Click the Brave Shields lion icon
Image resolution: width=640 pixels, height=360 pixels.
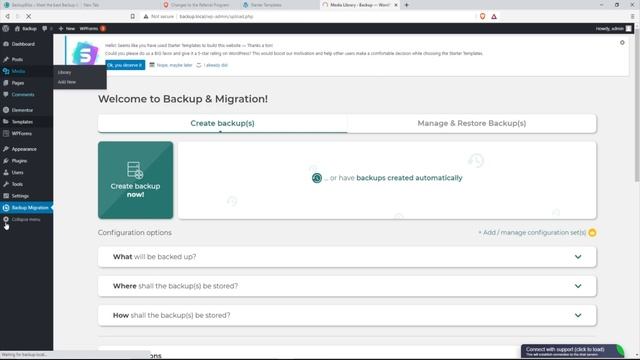pyautogui.click(x=482, y=16)
